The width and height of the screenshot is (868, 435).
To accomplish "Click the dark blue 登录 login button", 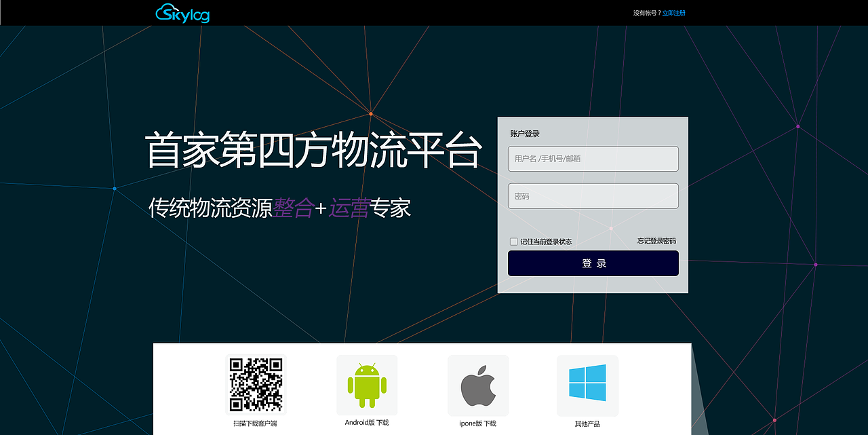I will pyautogui.click(x=593, y=263).
